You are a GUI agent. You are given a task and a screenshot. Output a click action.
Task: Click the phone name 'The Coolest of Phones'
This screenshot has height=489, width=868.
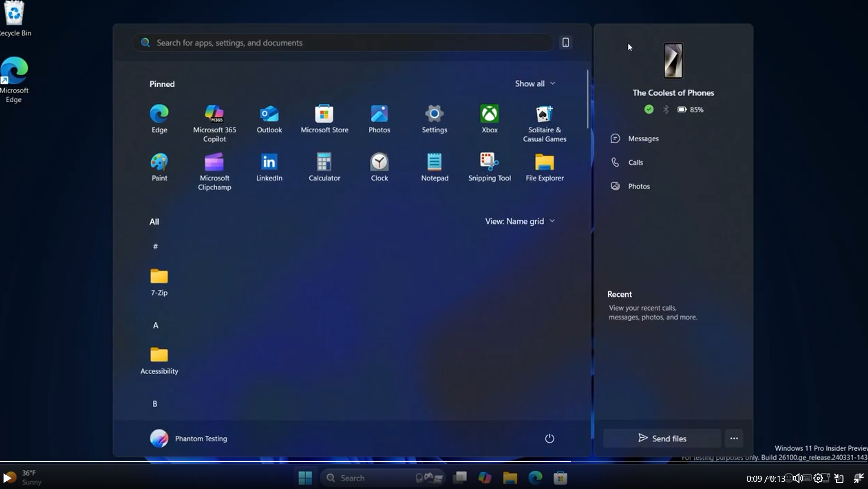[673, 93]
